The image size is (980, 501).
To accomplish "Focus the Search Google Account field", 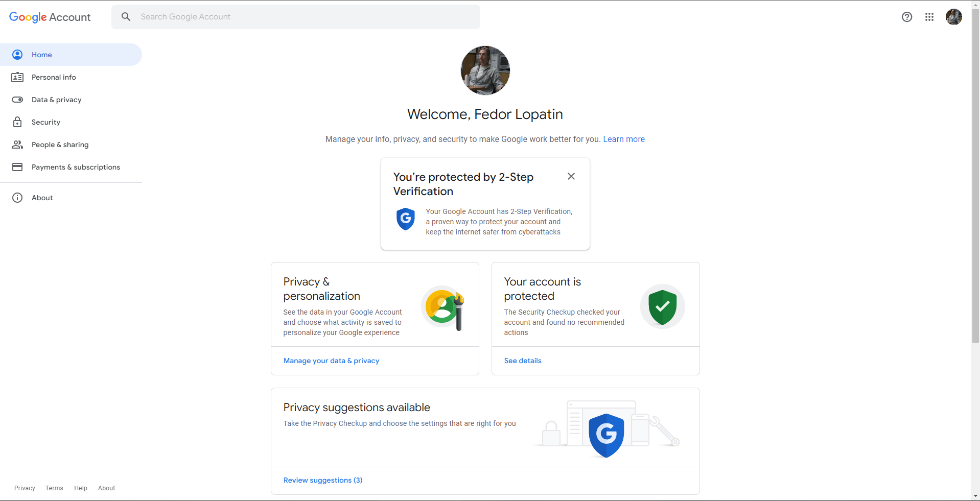I will tap(296, 17).
